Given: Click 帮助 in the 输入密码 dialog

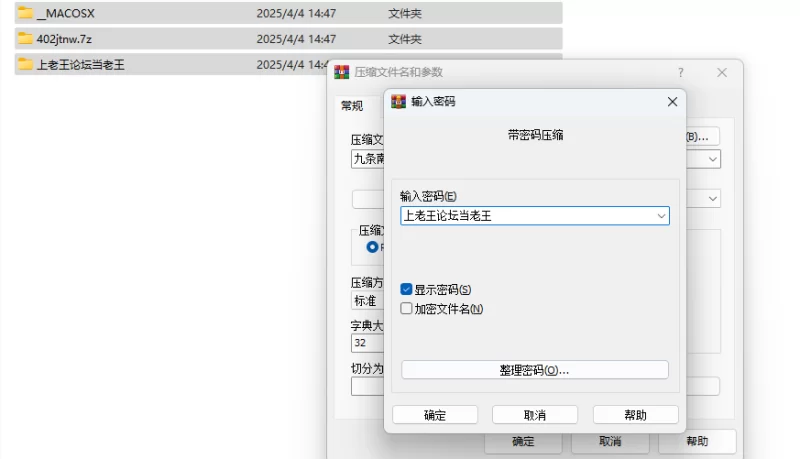Looking at the screenshot, I should 635,415.
